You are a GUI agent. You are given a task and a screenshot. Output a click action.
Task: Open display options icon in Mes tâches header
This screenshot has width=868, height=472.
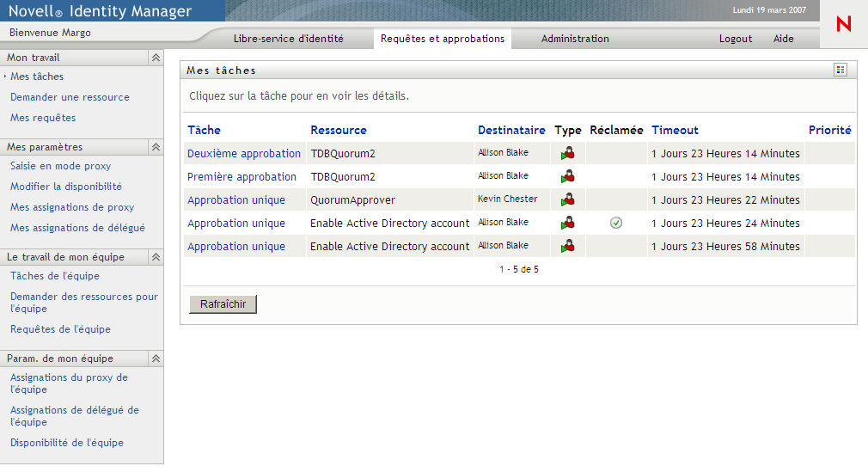tap(840, 70)
